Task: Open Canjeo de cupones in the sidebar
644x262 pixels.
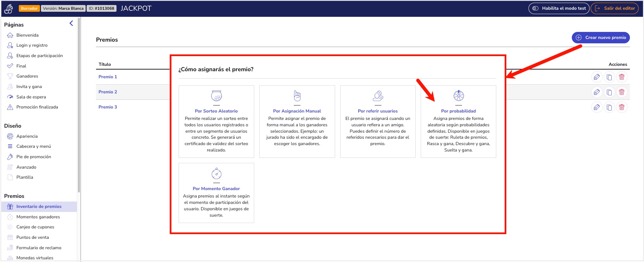Action: tap(35, 227)
